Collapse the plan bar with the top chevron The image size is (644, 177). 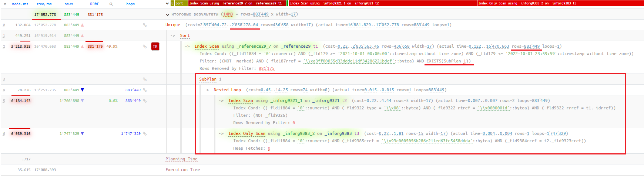tap(167, 4)
